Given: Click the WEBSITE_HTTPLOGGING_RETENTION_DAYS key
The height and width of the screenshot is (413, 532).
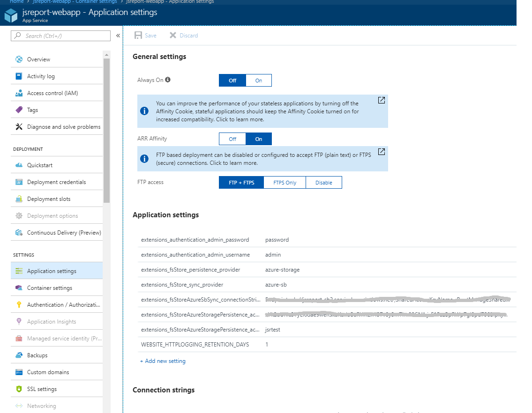Looking at the screenshot, I should point(195,345).
